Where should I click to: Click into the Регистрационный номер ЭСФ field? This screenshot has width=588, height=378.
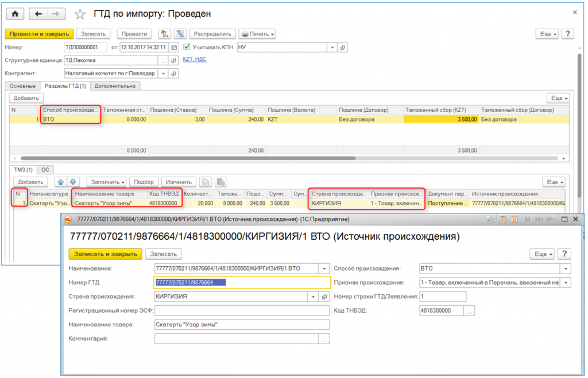click(242, 310)
